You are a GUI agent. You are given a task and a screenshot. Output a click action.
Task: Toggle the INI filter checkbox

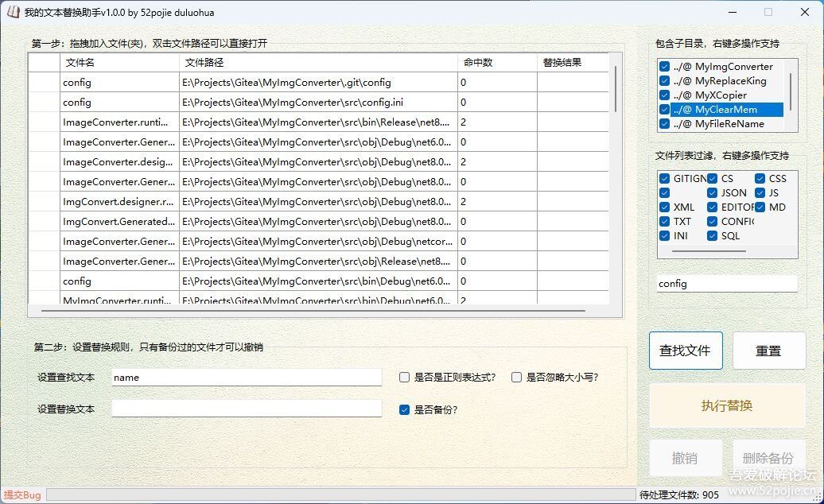[664, 236]
